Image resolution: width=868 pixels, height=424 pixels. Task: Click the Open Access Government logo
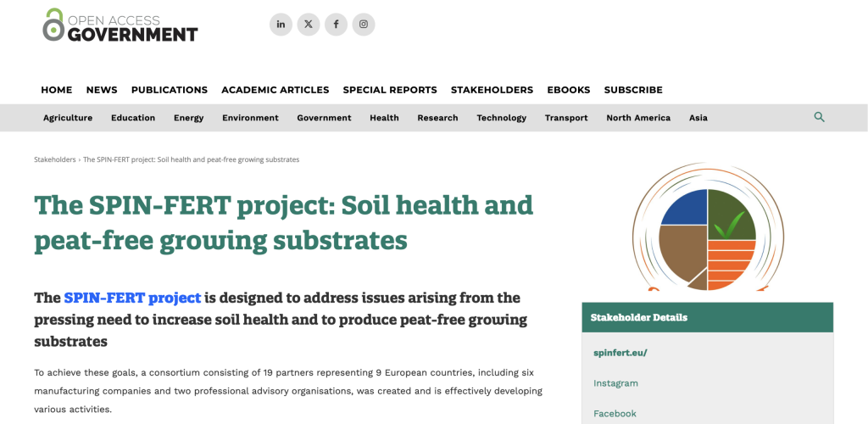(120, 25)
